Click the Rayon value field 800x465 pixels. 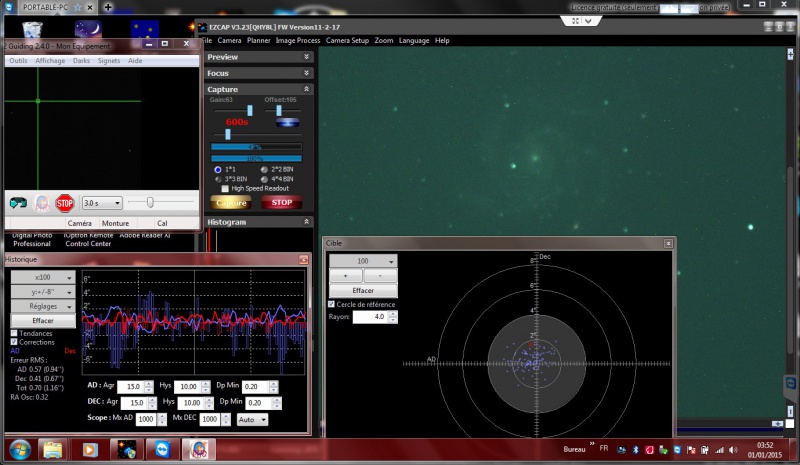371,316
